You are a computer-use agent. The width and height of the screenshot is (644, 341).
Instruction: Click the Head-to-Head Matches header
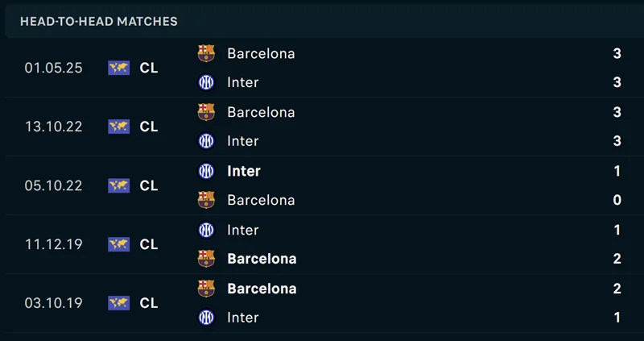coord(99,22)
